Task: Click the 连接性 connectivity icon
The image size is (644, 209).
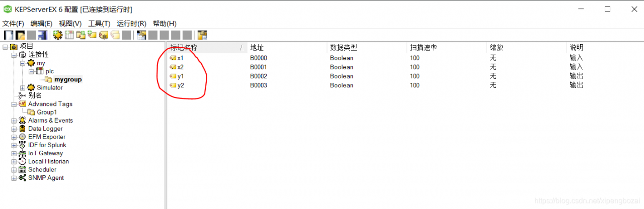Action: click(x=23, y=55)
